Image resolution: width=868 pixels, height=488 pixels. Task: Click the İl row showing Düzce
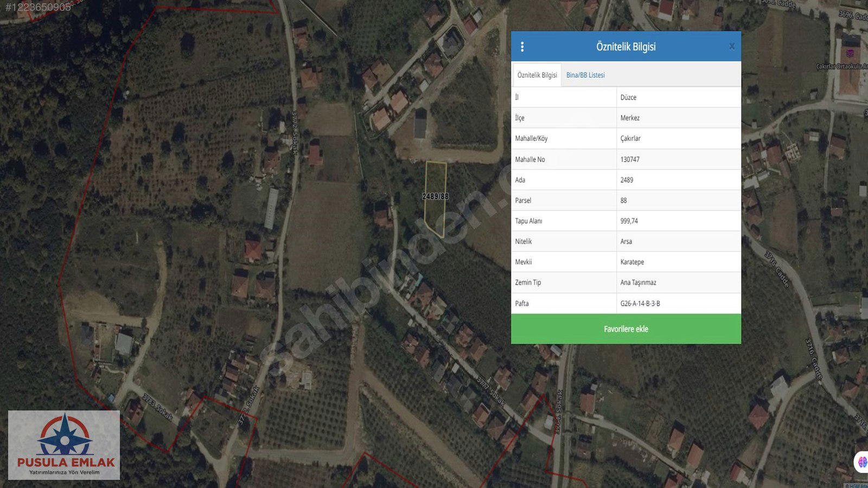[628, 98]
